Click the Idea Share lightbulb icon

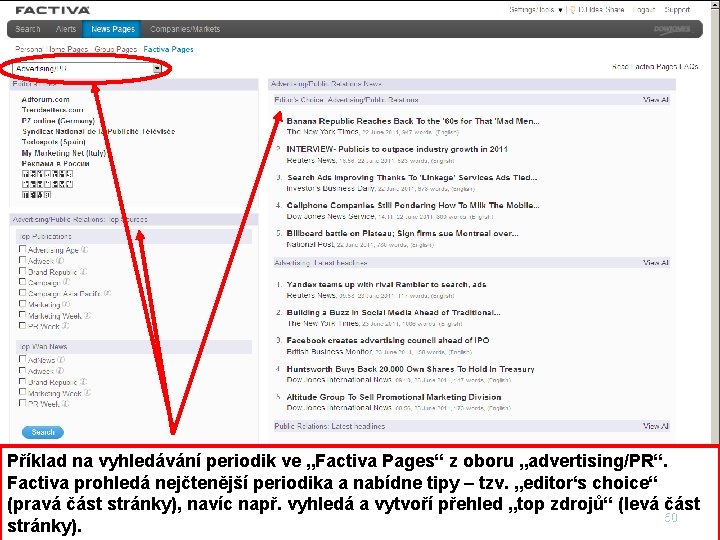[x=573, y=10]
